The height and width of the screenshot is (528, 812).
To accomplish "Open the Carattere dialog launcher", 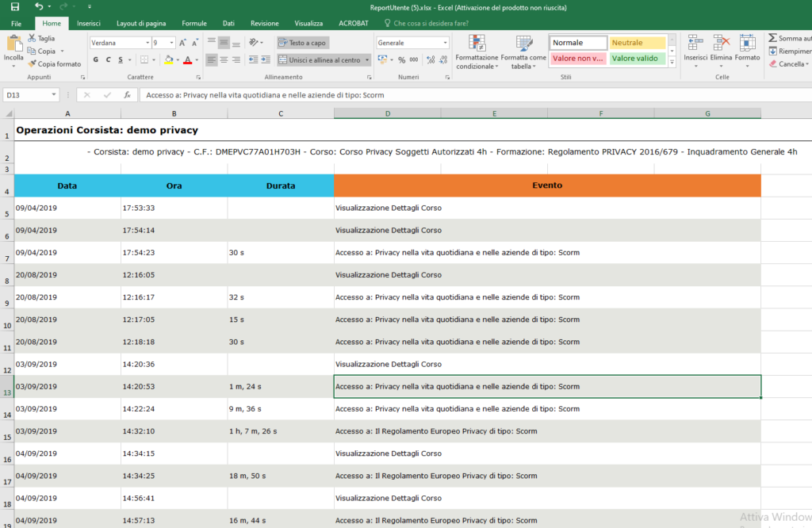I will coord(198,77).
